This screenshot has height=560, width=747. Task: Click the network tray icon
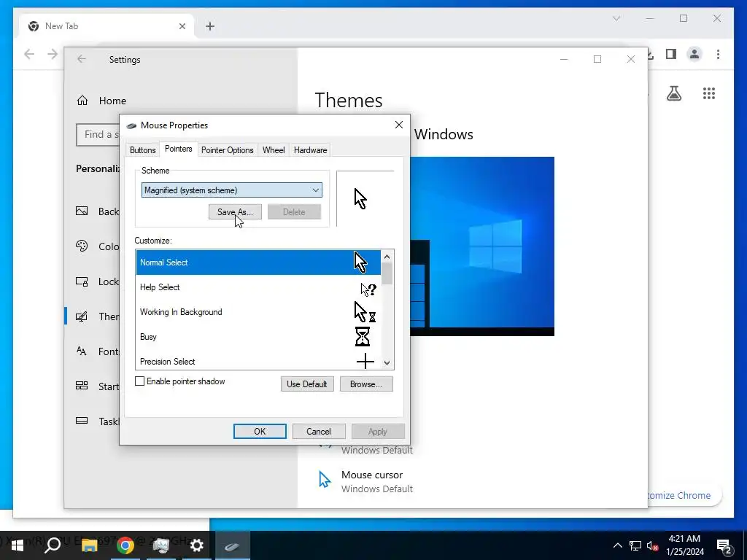click(x=635, y=545)
